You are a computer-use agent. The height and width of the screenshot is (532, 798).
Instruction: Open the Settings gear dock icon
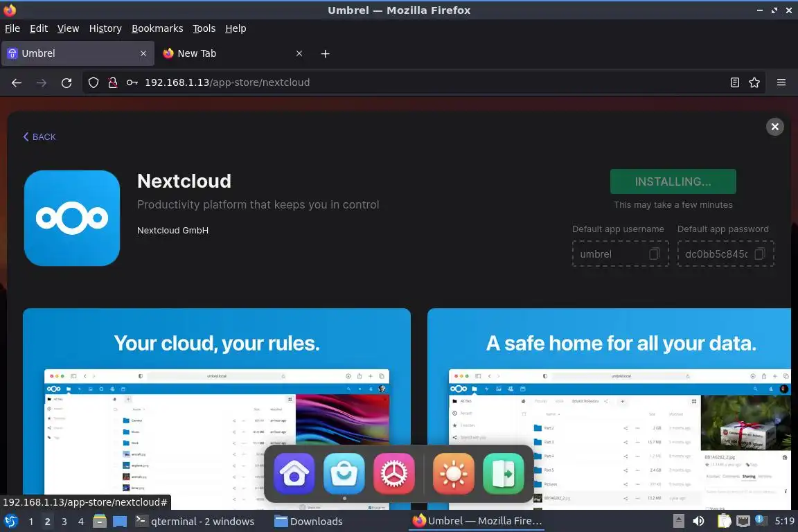click(x=394, y=473)
